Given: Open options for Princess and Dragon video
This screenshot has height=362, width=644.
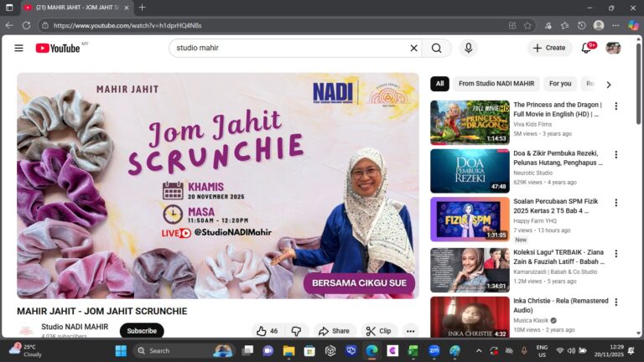Looking at the screenshot, I should pos(616,106).
